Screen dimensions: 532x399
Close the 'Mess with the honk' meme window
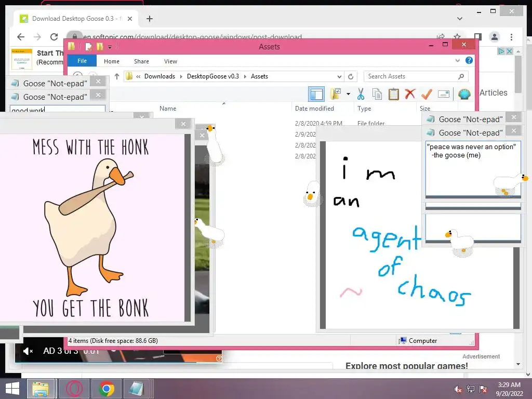(x=183, y=124)
